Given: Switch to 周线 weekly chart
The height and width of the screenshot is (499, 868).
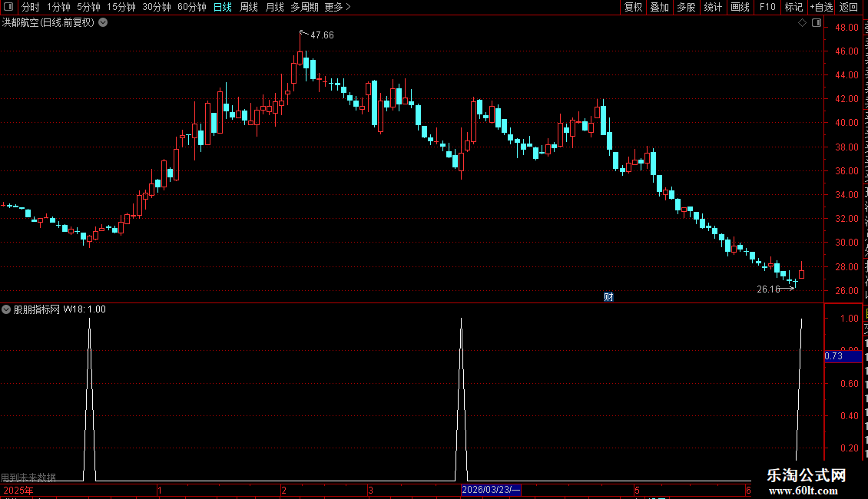Looking at the screenshot, I should pyautogui.click(x=249, y=7).
